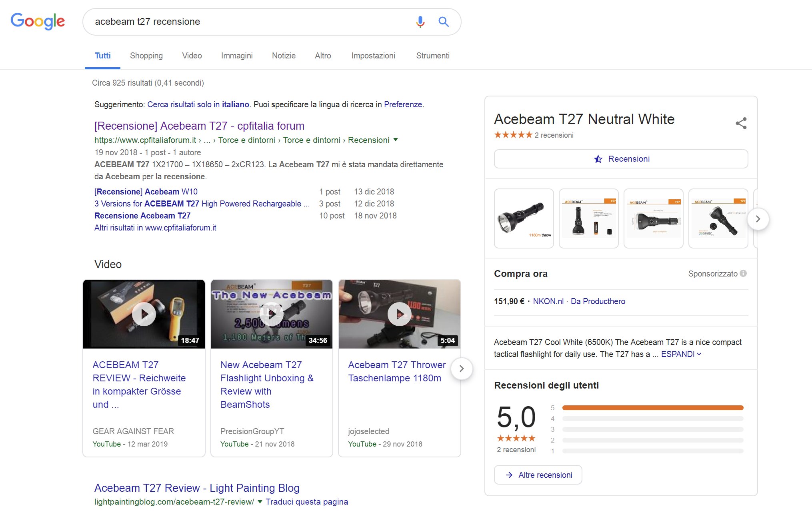Click Traduci questa pagina link

[306, 502]
